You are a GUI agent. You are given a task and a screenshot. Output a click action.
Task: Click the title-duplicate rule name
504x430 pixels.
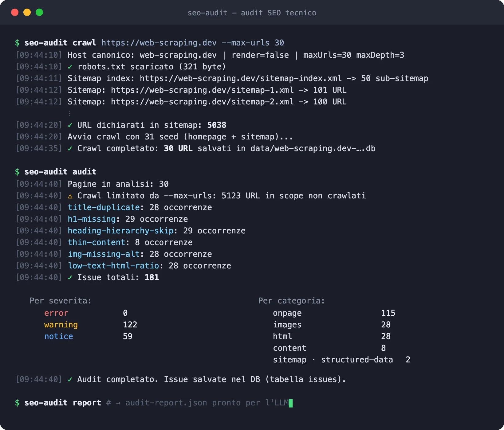[x=104, y=207]
